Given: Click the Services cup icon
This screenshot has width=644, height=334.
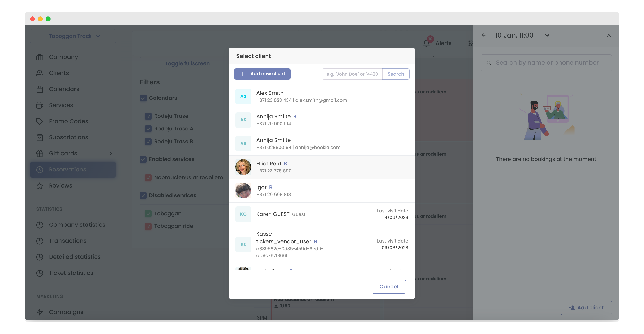Looking at the screenshot, I should (39, 105).
